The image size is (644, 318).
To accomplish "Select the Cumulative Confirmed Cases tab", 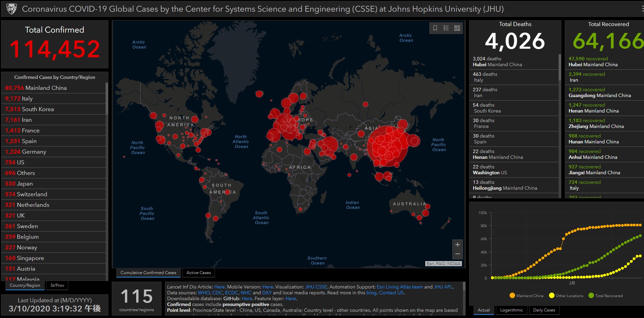I will click(x=148, y=273).
